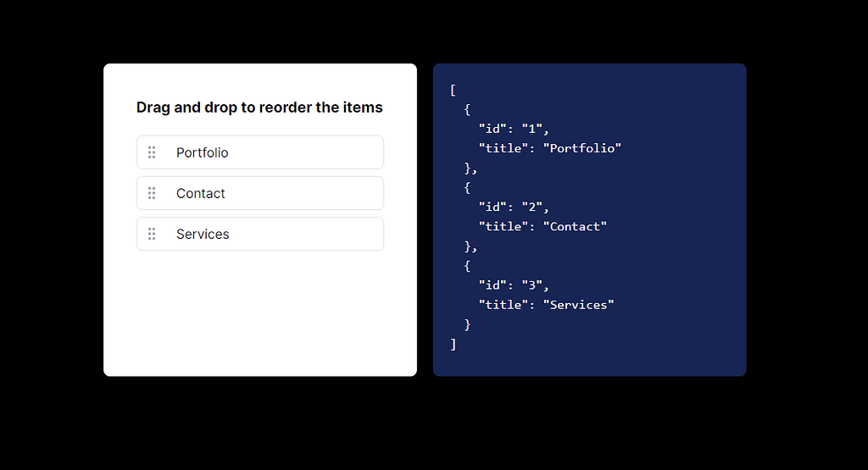Click the "id": "3" line in JSON
Screen dimensions: 868x470
pos(514,285)
